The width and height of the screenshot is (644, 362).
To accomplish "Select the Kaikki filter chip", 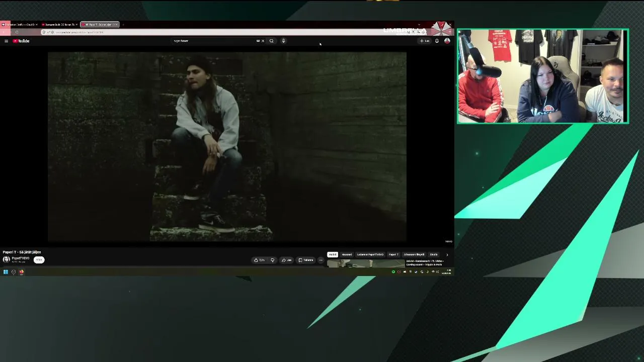I will tap(333, 254).
